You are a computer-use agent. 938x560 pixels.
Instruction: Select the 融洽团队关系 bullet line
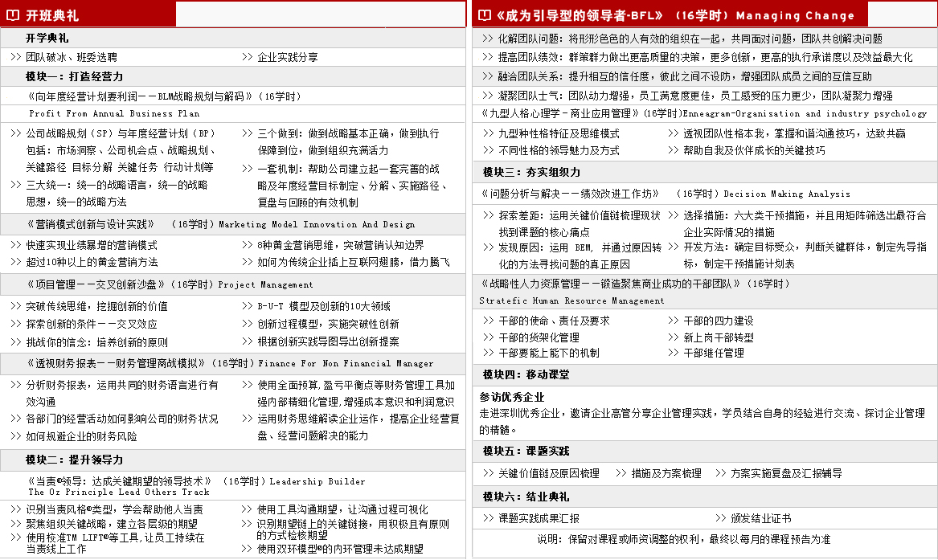point(685,76)
